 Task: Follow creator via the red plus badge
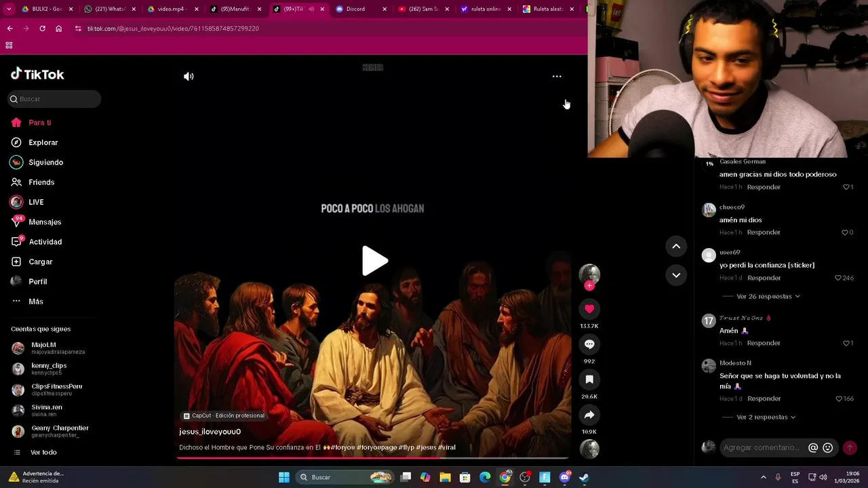(589, 286)
